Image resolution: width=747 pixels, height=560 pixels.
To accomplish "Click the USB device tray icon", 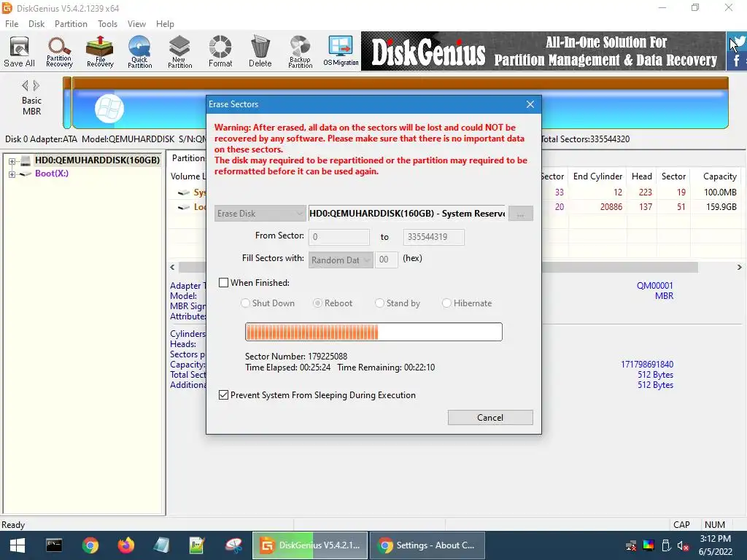I will click(x=666, y=545).
